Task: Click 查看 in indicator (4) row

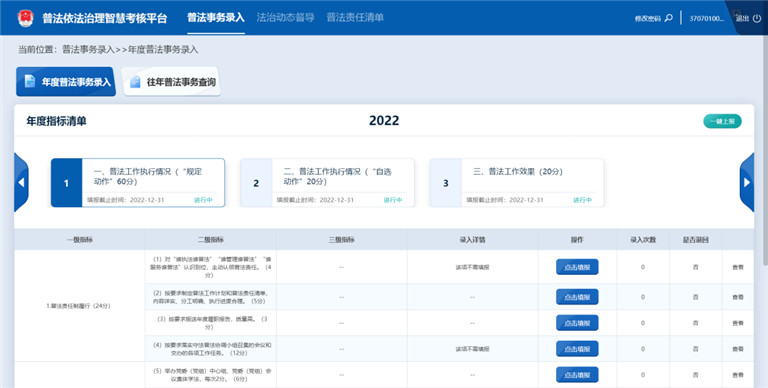Action: (x=738, y=349)
